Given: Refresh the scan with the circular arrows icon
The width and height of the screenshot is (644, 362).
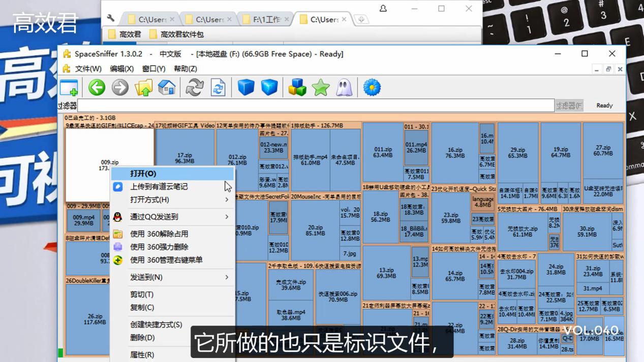Looking at the screenshot, I should [x=193, y=87].
